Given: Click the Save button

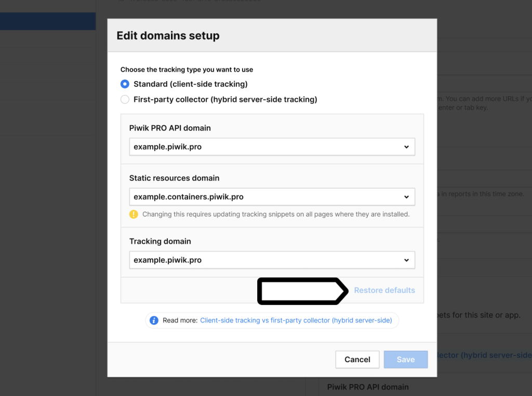Looking at the screenshot, I should point(405,359).
